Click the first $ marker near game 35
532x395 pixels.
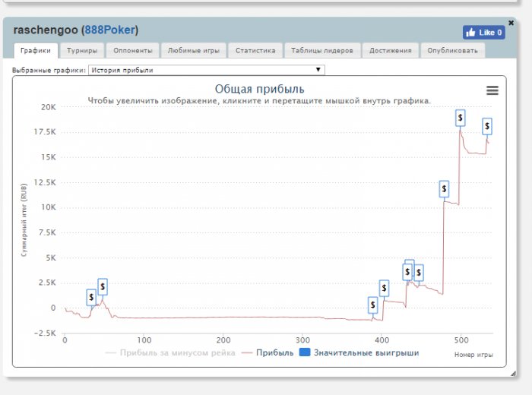(x=91, y=298)
